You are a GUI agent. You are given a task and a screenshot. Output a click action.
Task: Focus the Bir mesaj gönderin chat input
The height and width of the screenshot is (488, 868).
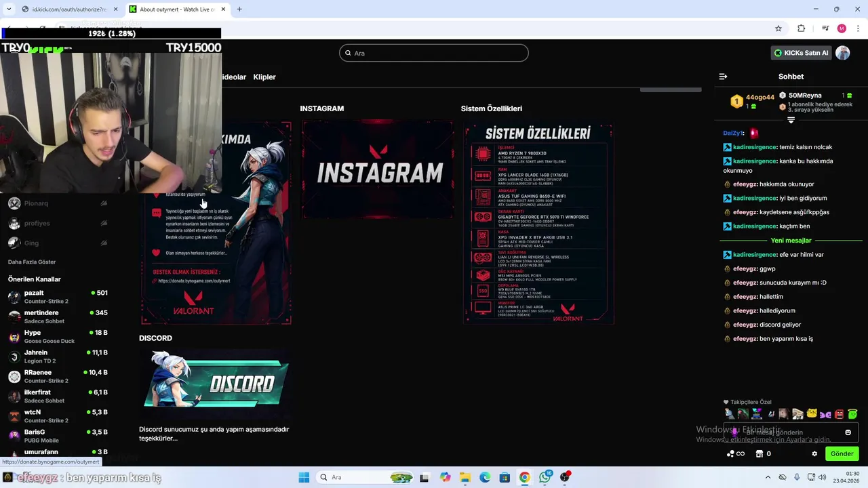click(790, 432)
